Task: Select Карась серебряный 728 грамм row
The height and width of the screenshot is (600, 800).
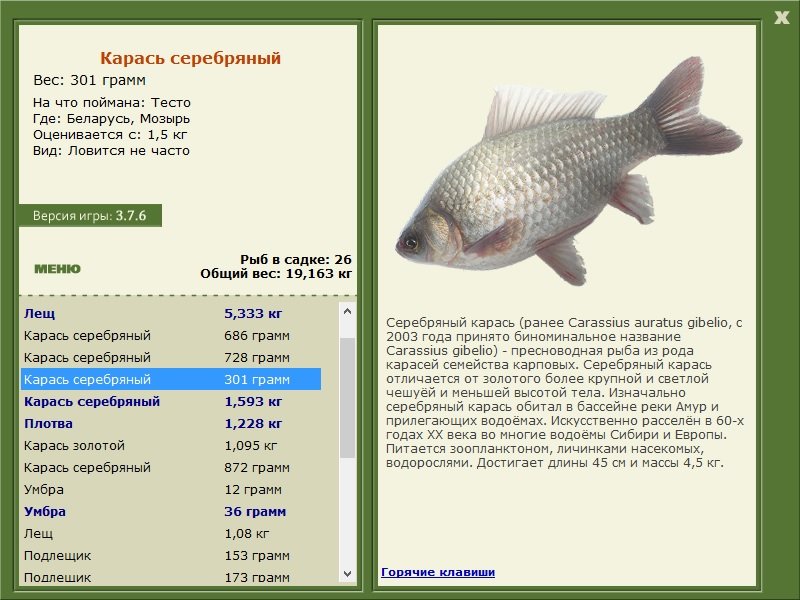Action: click(x=171, y=357)
